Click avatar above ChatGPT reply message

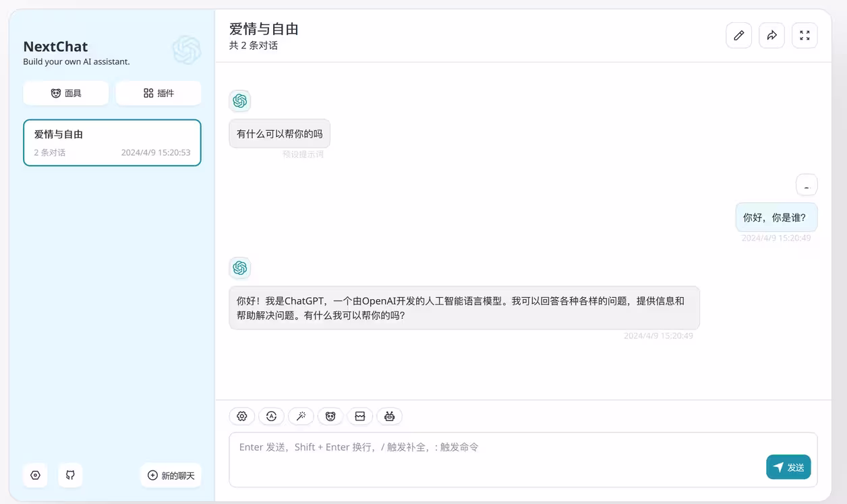pos(239,268)
